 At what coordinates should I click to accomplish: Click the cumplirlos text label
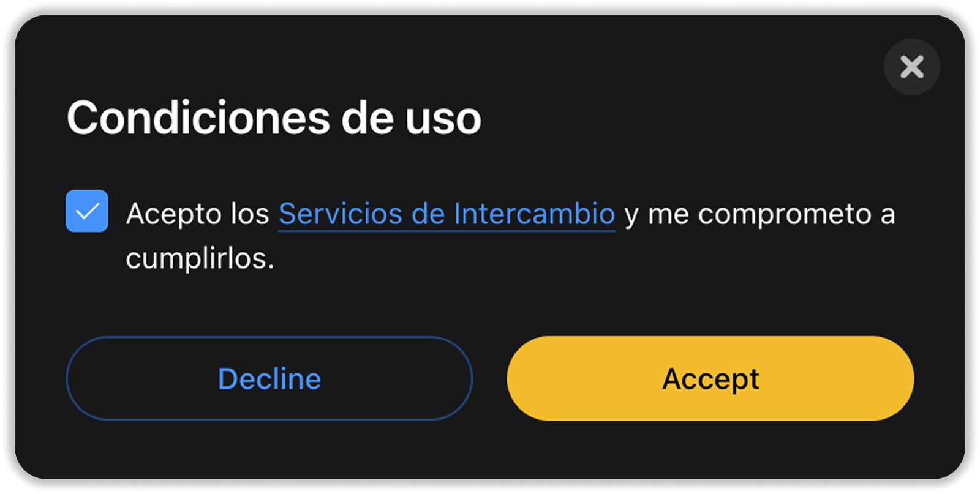(x=200, y=258)
